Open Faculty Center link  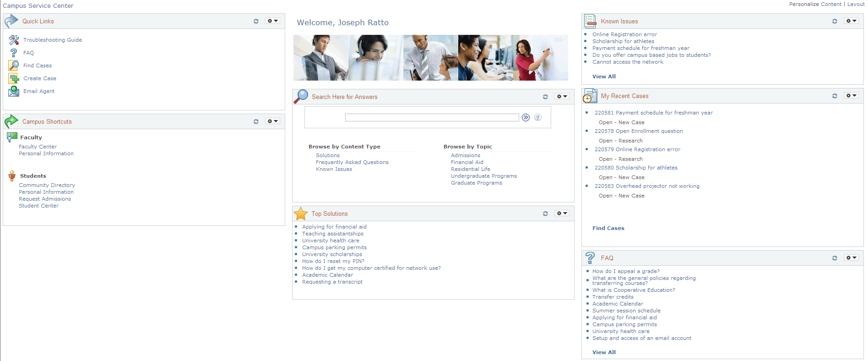38,147
